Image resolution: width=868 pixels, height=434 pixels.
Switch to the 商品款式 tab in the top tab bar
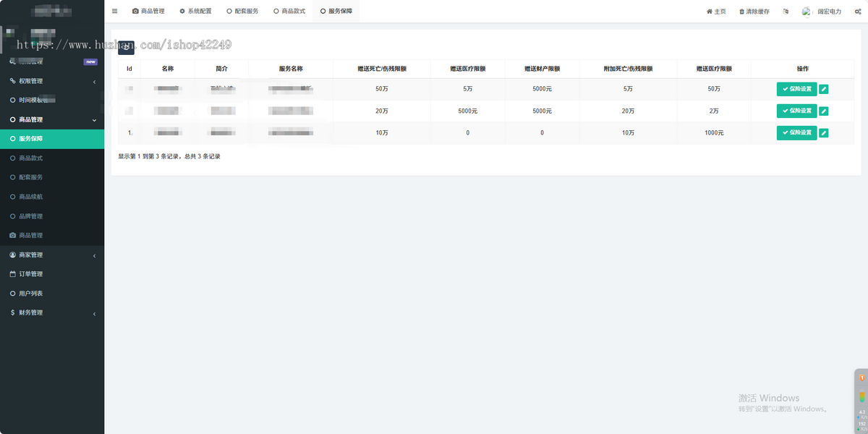click(289, 11)
